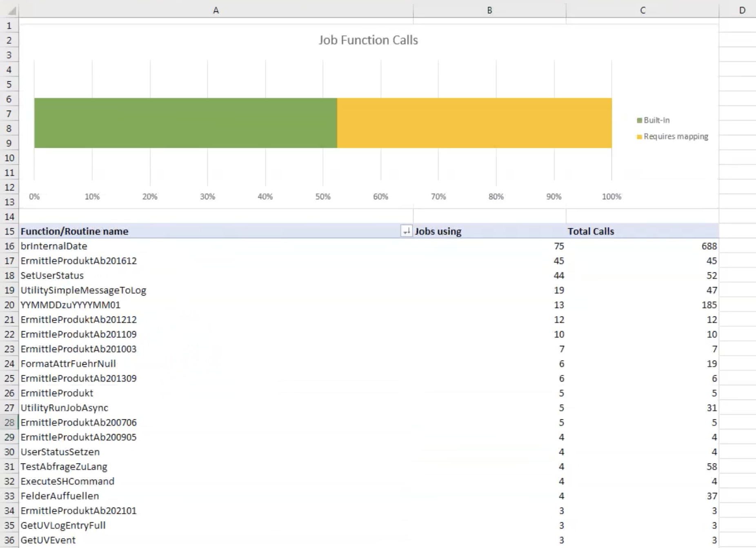Click the Job Function Calls chart title
Viewport: 756px width, 548px height.
click(x=368, y=40)
